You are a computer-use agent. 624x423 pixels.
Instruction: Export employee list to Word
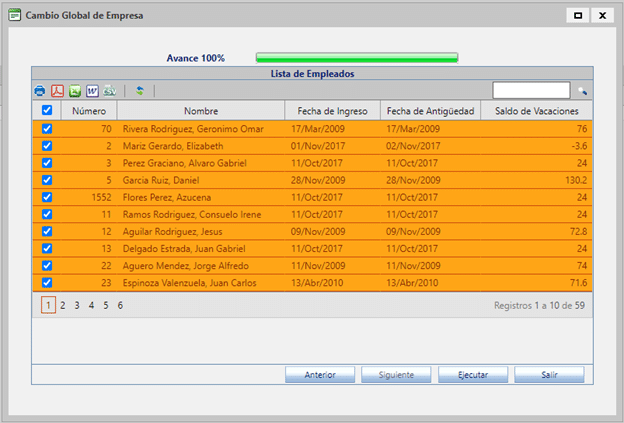click(92, 91)
